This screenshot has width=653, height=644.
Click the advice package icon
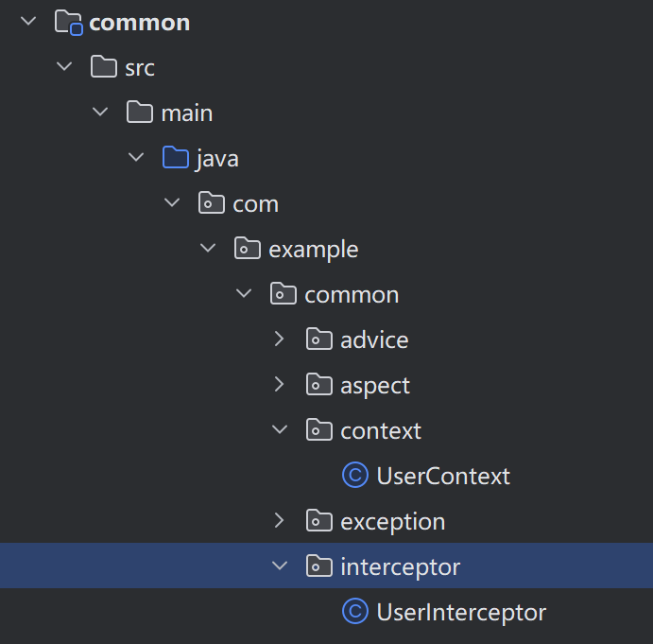pyautogui.click(x=319, y=339)
